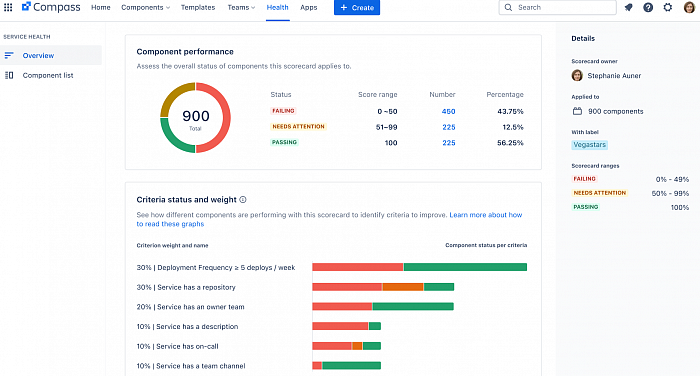700x376 pixels.
Task: Click the 10% Service has on-call label
Action: [177, 346]
